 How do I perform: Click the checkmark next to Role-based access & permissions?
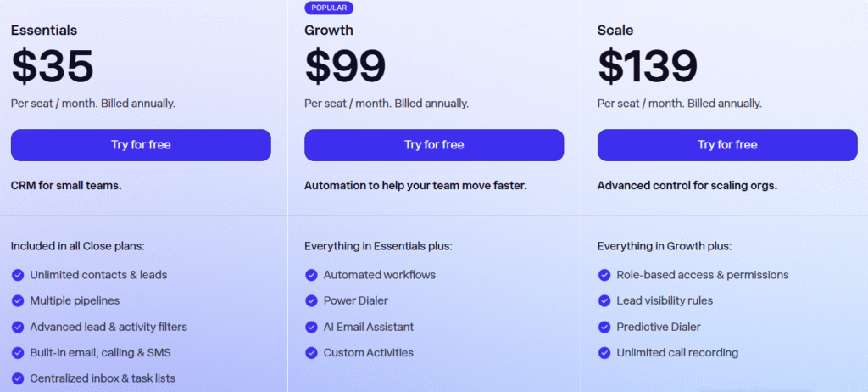(604, 275)
